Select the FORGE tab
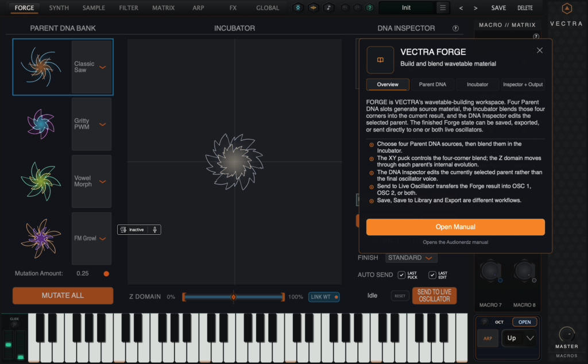Image resolution: width=588 pixels, height=364 pixels. click(24, 8)
